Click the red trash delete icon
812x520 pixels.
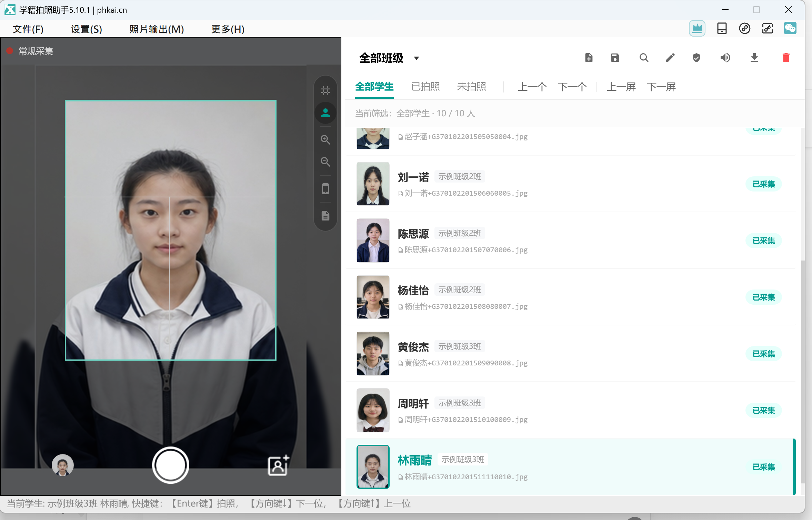[786, 58]
